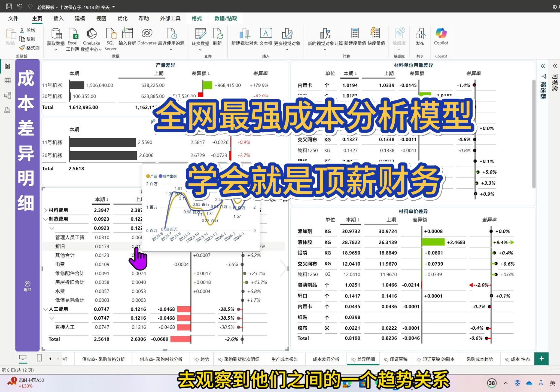Click the Redo arrow in title bar
560x392 pixels.
tap(31, 6)
